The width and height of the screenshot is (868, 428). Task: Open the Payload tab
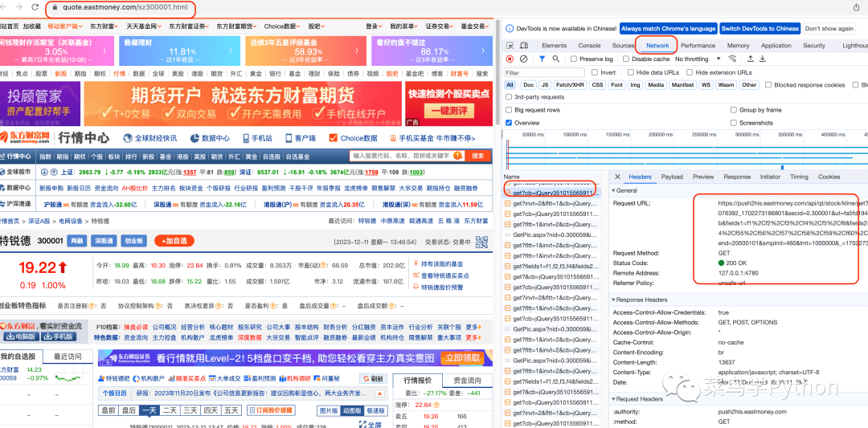672,177
